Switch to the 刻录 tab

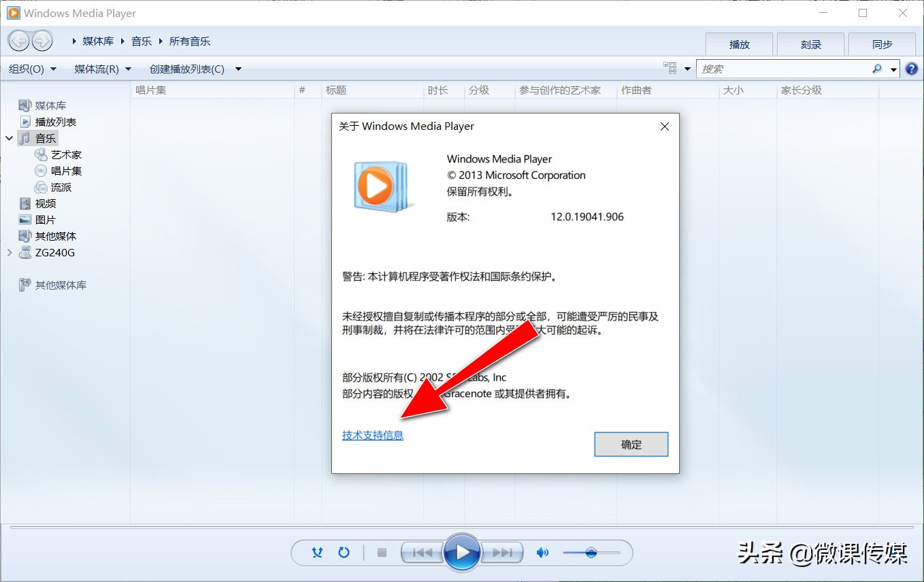click(810, 44)
